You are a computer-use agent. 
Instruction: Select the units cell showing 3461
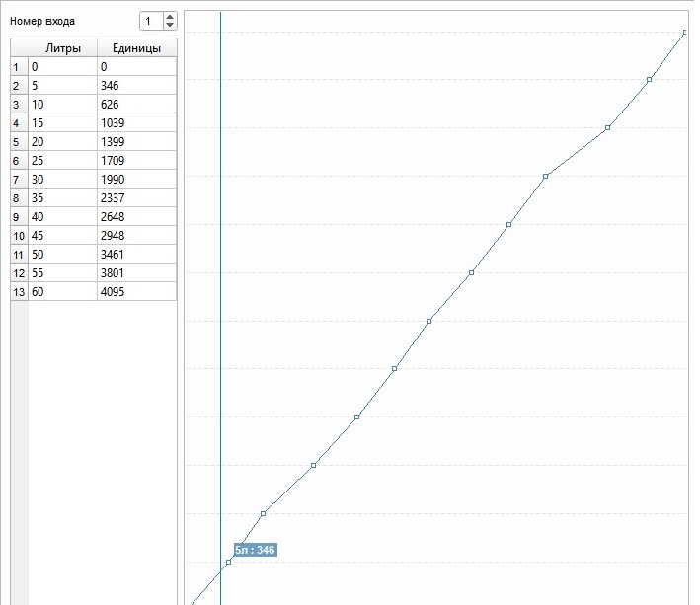tap(136, 254)
